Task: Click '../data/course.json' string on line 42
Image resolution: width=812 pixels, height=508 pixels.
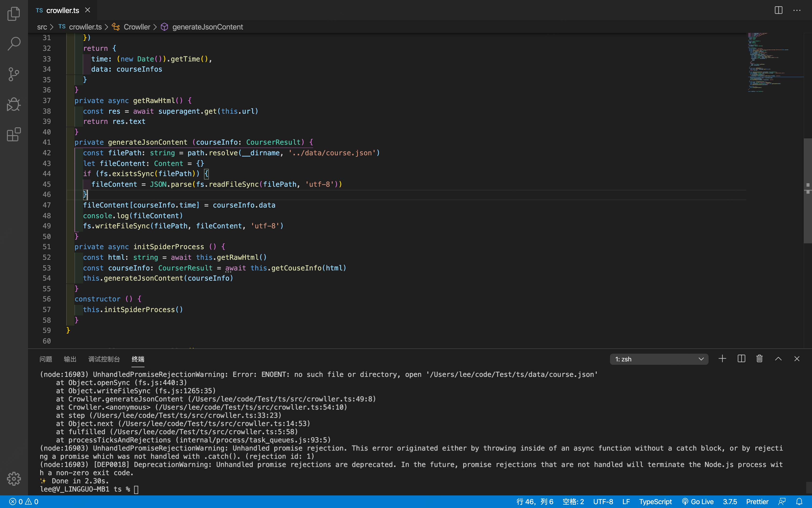Action: (332, 153)
